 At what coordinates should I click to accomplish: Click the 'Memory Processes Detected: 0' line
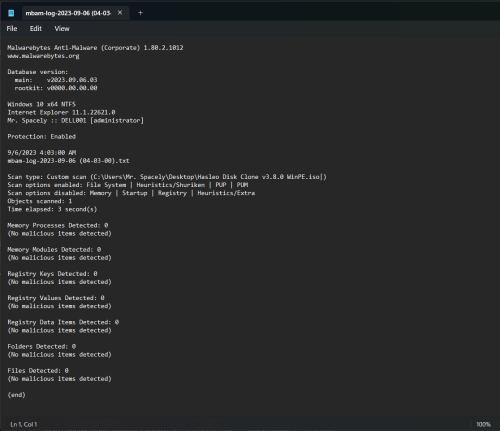[x=58, y=225]
